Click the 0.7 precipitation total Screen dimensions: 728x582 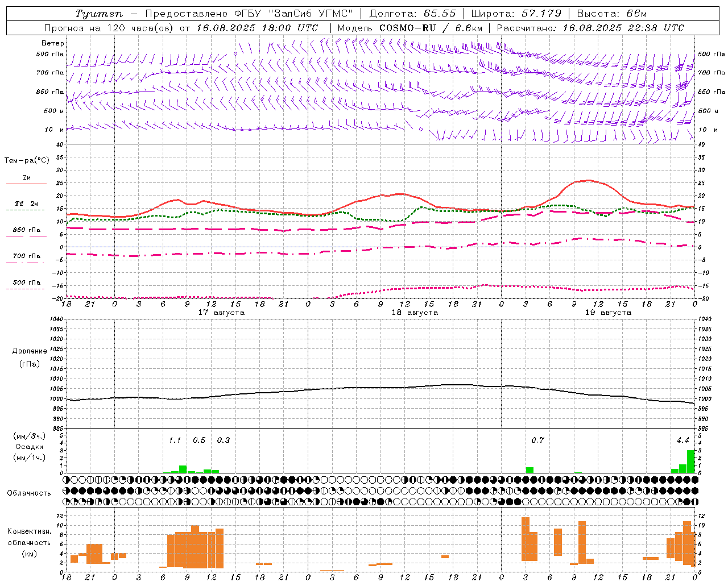(537, 440)
